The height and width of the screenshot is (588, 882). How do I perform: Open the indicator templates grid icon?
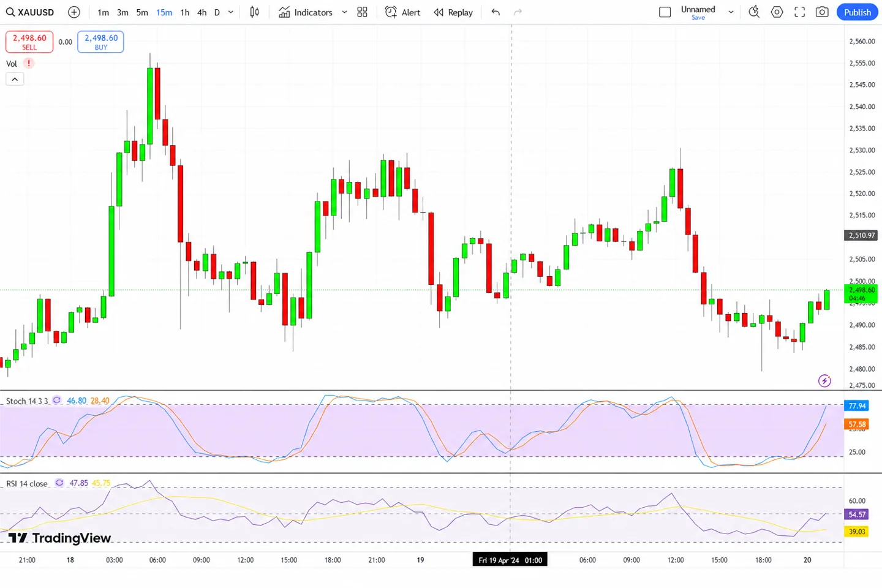[363, 12]
